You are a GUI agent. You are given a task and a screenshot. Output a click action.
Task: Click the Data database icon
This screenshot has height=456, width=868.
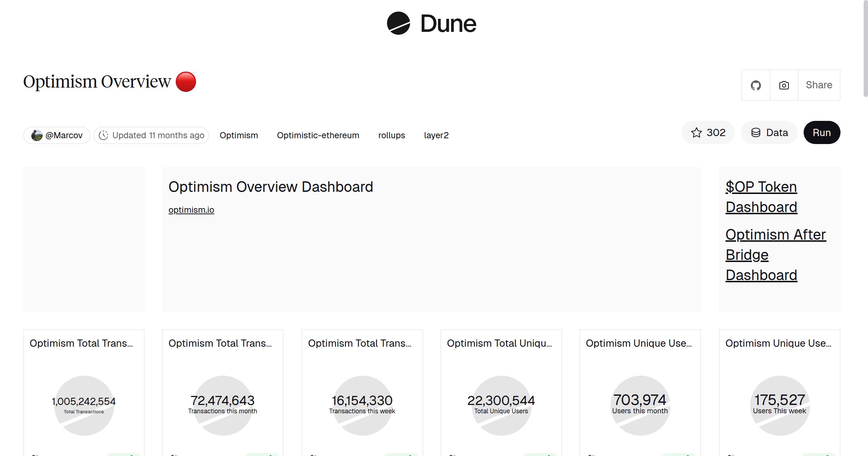coord(756,132)
